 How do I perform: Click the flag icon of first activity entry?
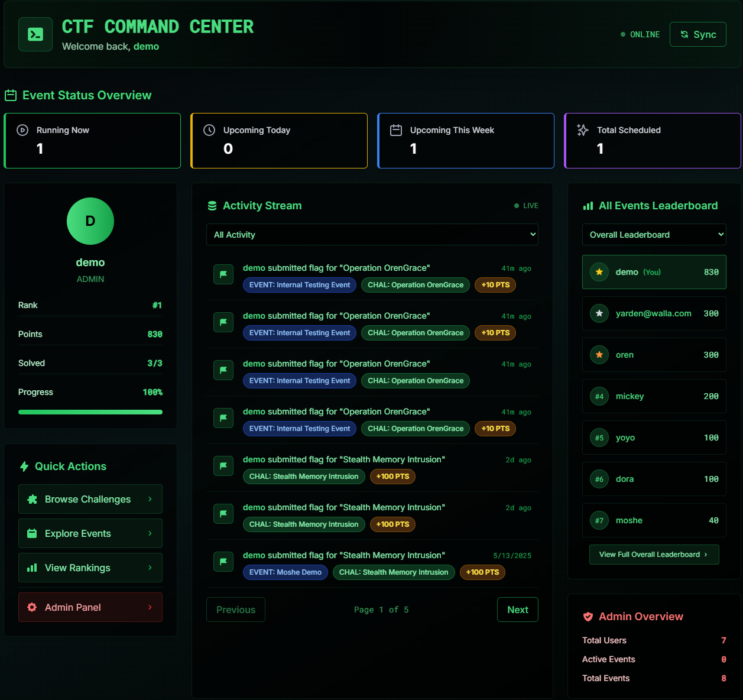(223, 274)
